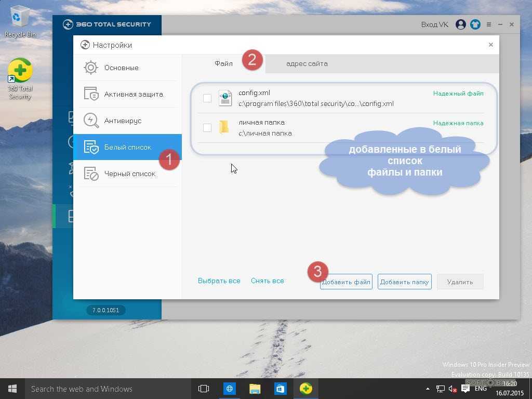Show hidden tray icons arrow

point(428,389)
